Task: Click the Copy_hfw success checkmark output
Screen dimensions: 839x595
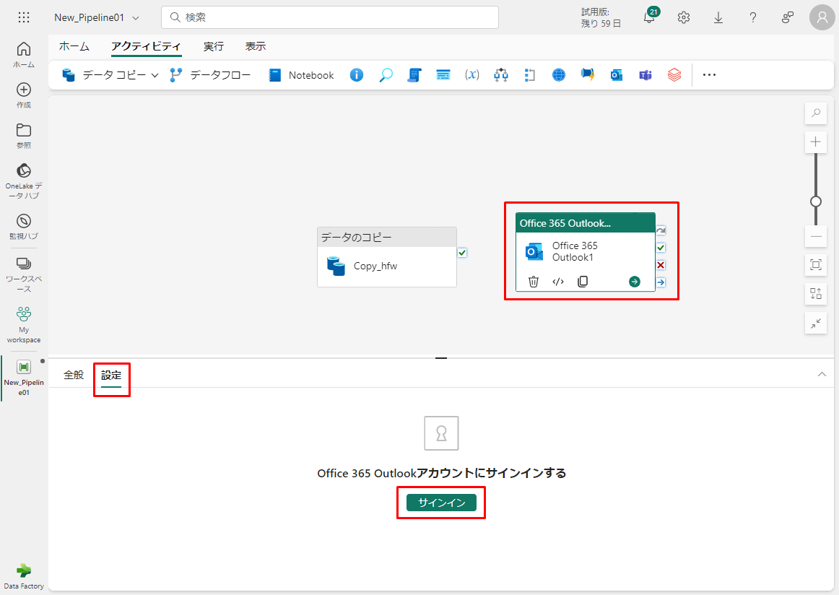Action: tap(462, 253)
